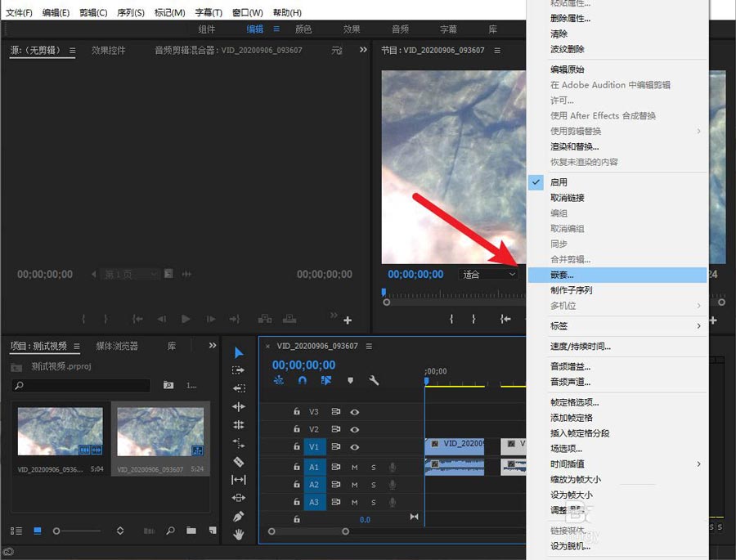The width and height of the screenshot is (736, 560).
Task: Click the new bin folder icon
Action: 191,531
